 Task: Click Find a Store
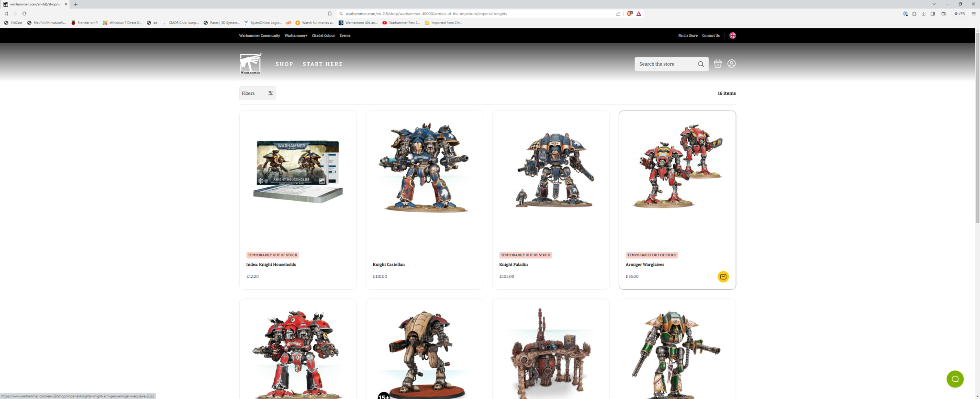pyautogui.click(x=688, y=35)
